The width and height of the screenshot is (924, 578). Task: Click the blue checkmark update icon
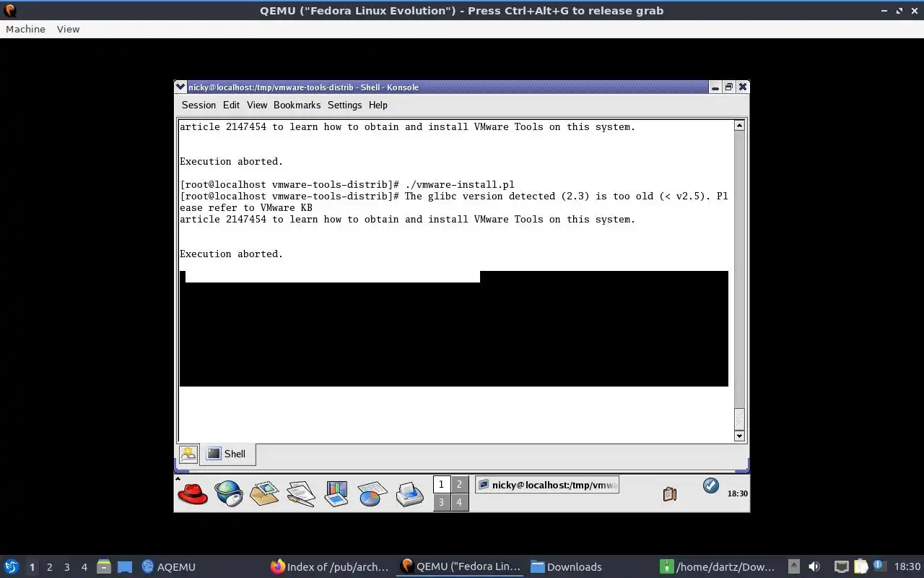711,486
